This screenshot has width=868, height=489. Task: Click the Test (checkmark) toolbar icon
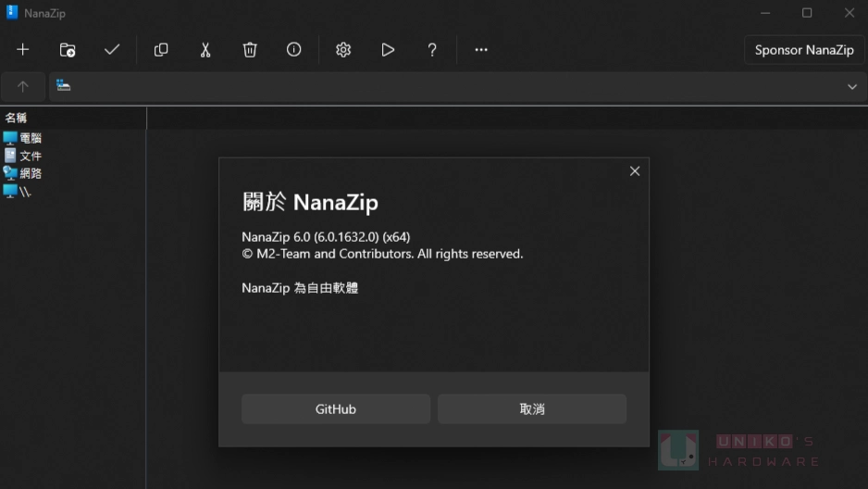tap(112, 50)
